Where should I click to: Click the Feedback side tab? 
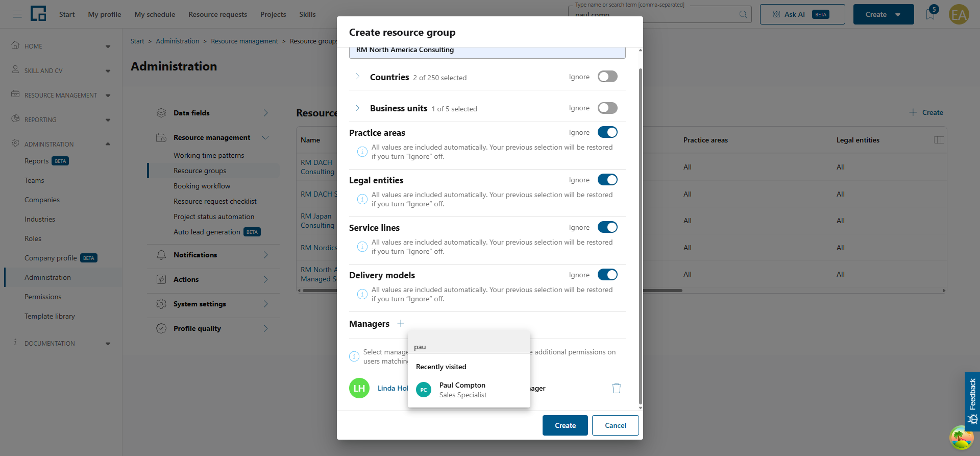[x=972, y=401]
